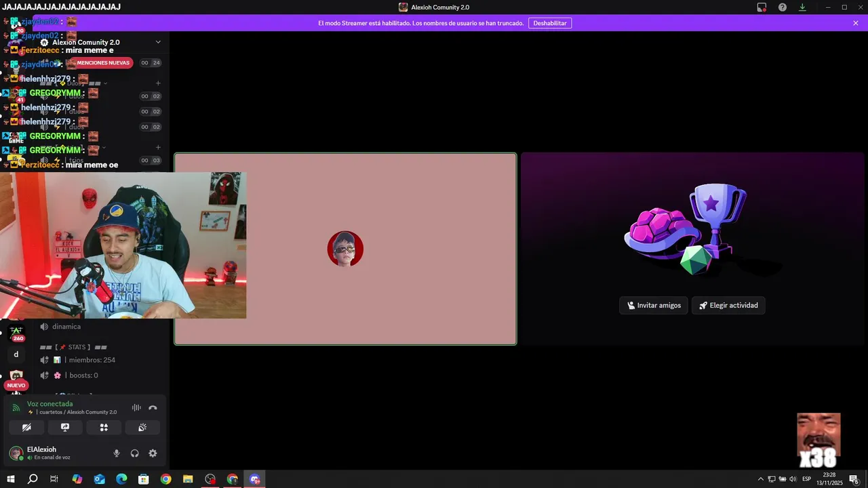Open Outlook from taskbar

(100, 479)
